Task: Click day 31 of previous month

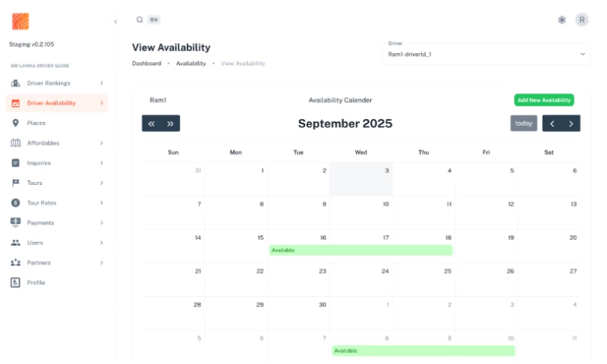Action: tap(174, 179)
